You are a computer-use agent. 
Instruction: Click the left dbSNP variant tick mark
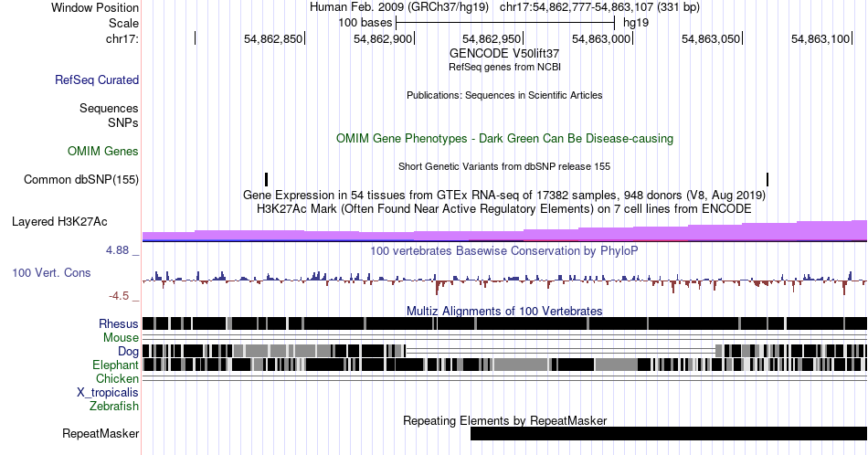(266, 179)
